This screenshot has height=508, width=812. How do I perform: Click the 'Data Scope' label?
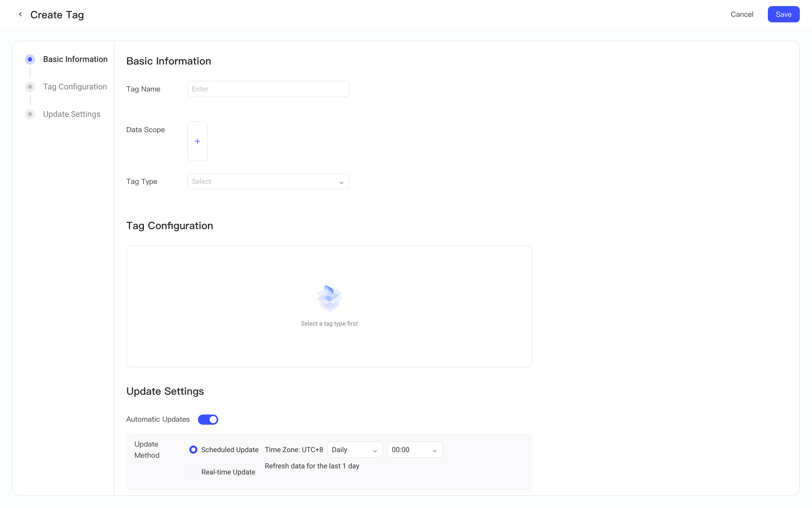(x=145, y=130)
